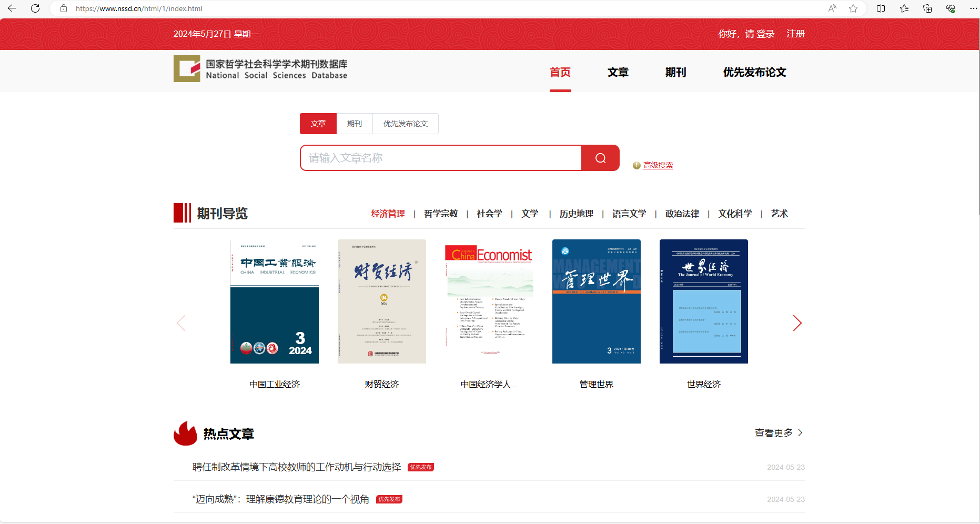Select 艺术 journal category

point(780,214)
